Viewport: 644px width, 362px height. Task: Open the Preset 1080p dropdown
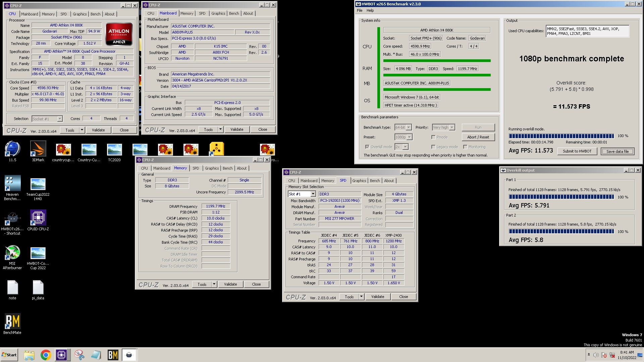click(404, 137)
